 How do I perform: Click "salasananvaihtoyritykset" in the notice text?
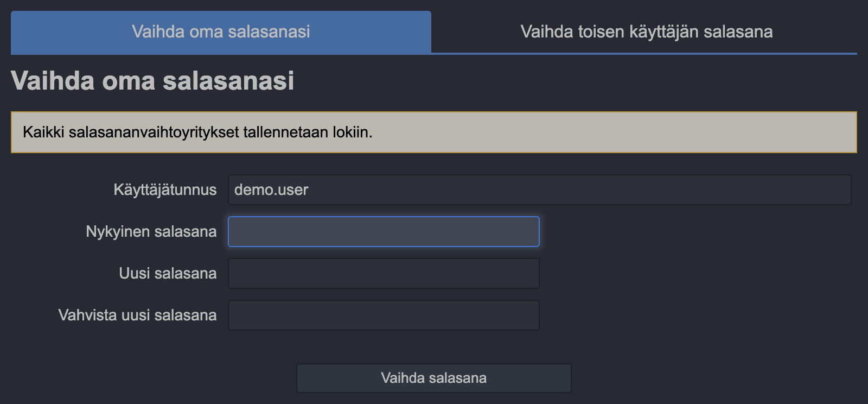coord(154,132)
